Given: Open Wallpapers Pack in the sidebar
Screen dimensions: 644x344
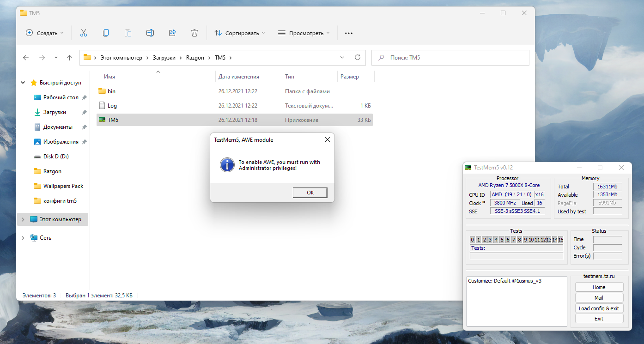Looking at the screenshot, I should 63,186.
